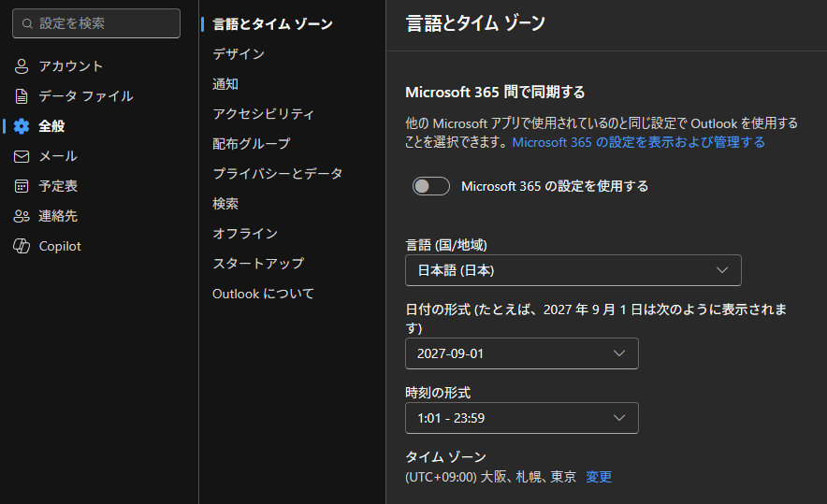The height and width of the screenshot is (504, 827).
Task: Select 言語とタイム ゾーン submenu item
Action: coord(272,24)
